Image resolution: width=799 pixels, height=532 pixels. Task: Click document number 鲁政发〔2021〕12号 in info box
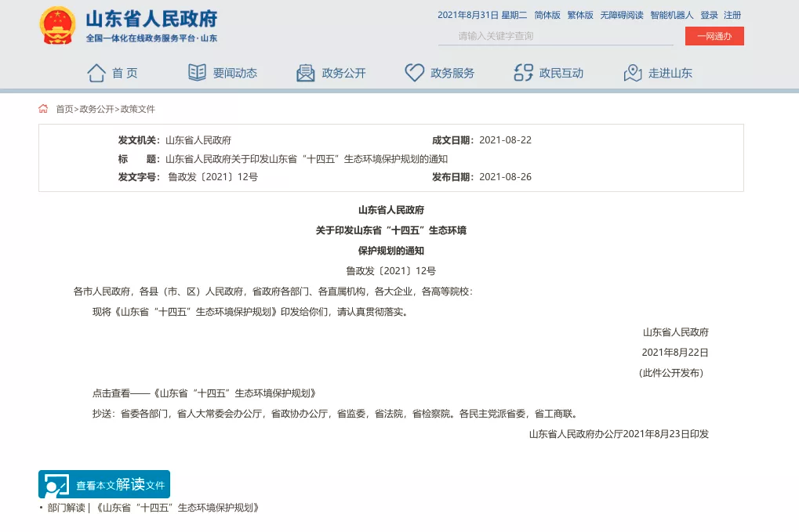tap(213, 177)
